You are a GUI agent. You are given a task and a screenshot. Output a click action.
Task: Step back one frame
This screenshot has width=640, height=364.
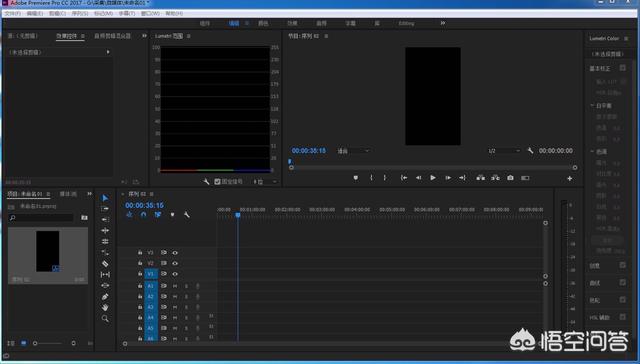(x=418, y=178)
